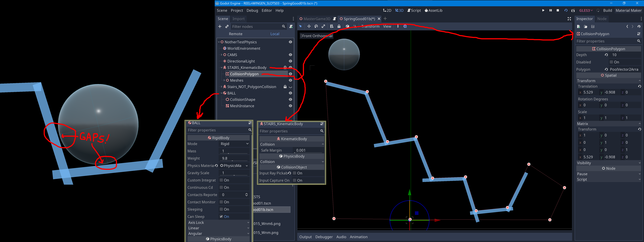The height and width of the screenshot is (242, 644).
Task: Open the Debug menu
Action: pyautogui.click(x=252, y=11)
